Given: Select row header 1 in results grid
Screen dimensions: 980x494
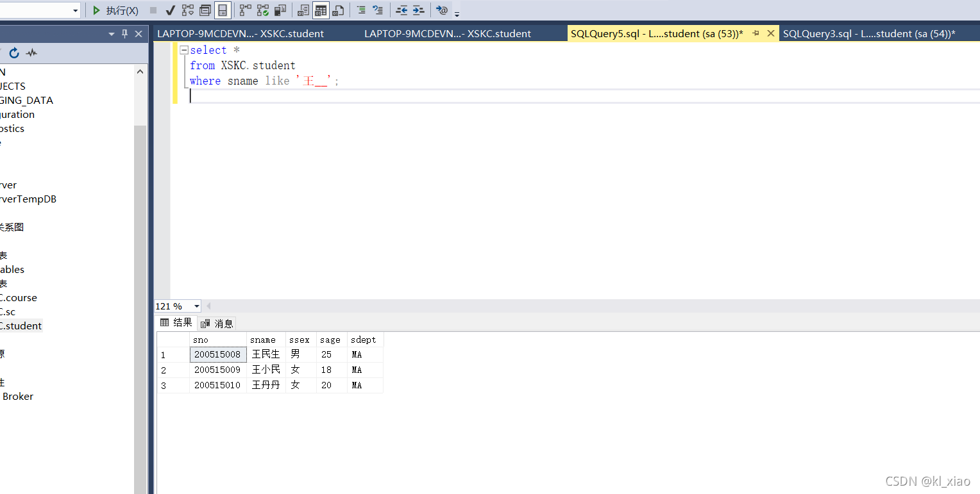Looking at the screenshot, I should [173, 354].
